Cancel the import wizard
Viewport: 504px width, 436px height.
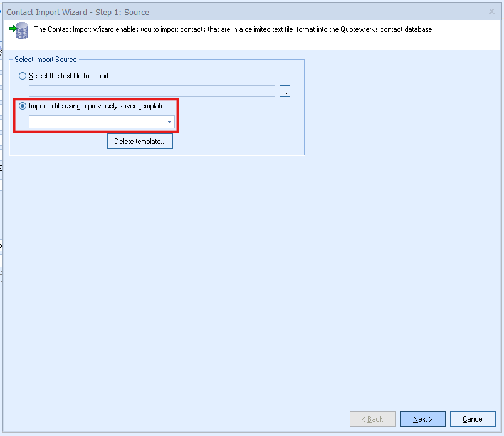tap(473, 419)
